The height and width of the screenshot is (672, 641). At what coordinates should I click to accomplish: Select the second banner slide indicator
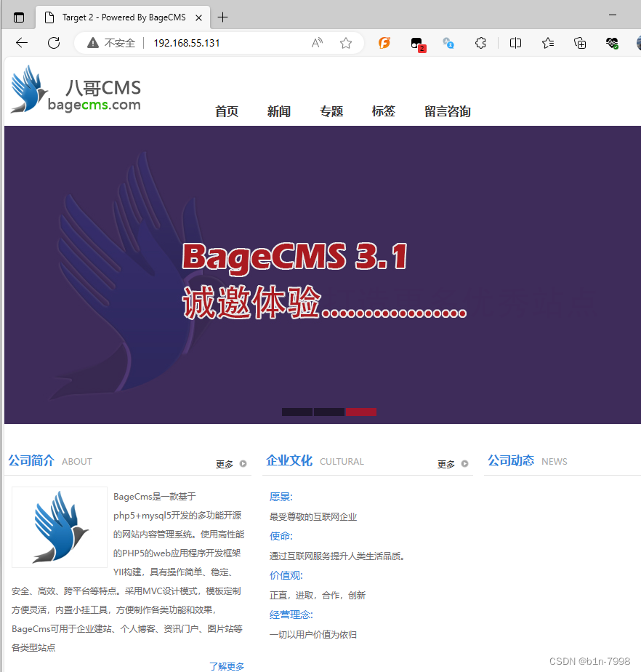(x=328, y=412)
